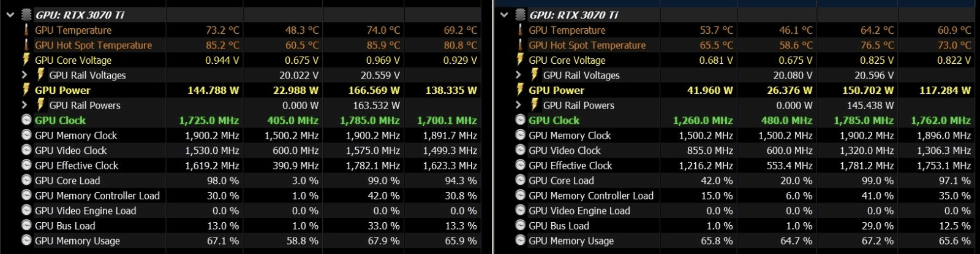Click round icon of left panel's GPU Effective Clock
This screenshot has width=980, height=254.
pos(26,165)
